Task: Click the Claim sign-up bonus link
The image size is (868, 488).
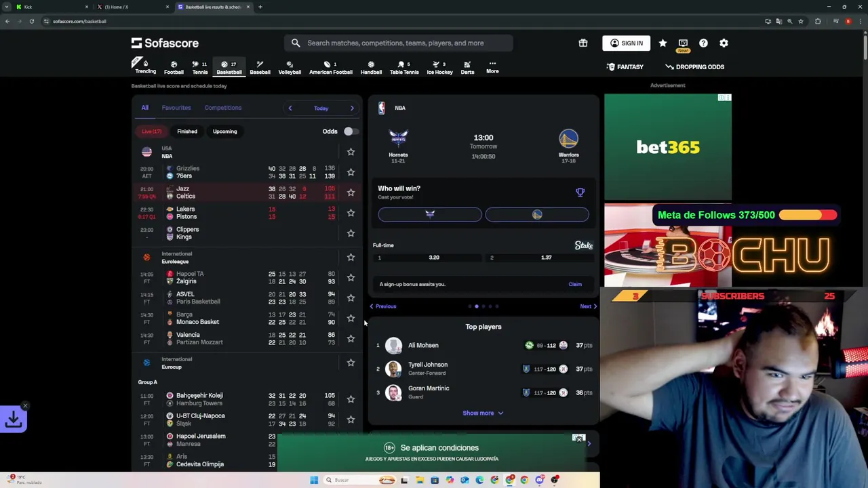Action: click(x=575, y=284)
